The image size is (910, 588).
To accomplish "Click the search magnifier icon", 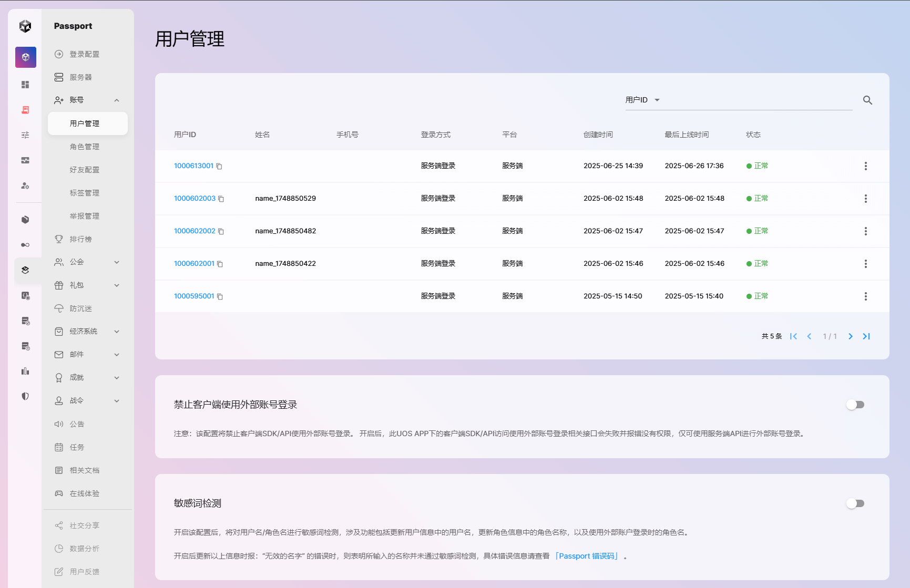I will point(867,100).
